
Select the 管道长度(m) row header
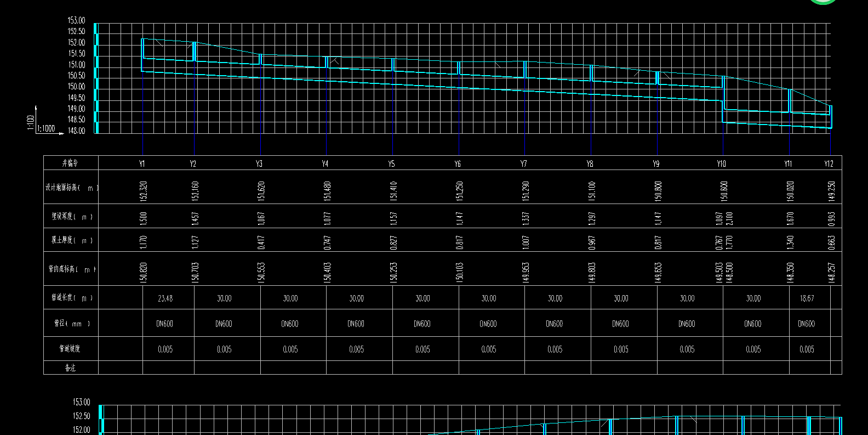72,298
